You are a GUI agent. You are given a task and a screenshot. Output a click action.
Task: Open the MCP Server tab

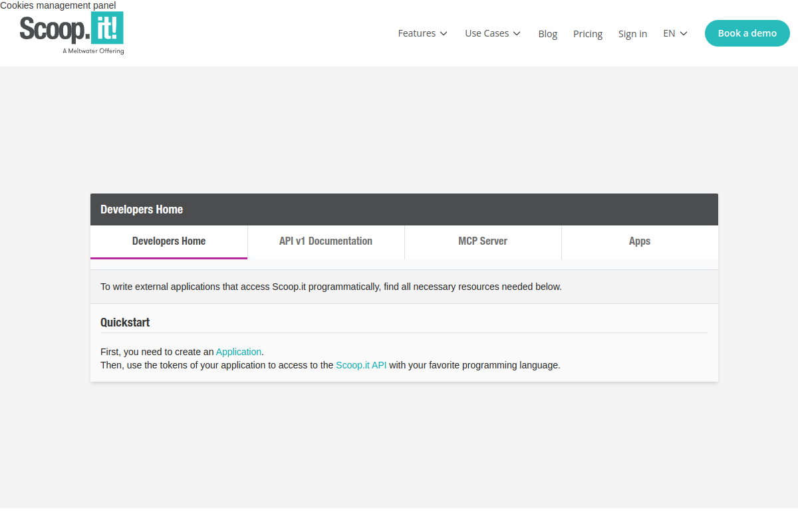[x=483, y=241]
